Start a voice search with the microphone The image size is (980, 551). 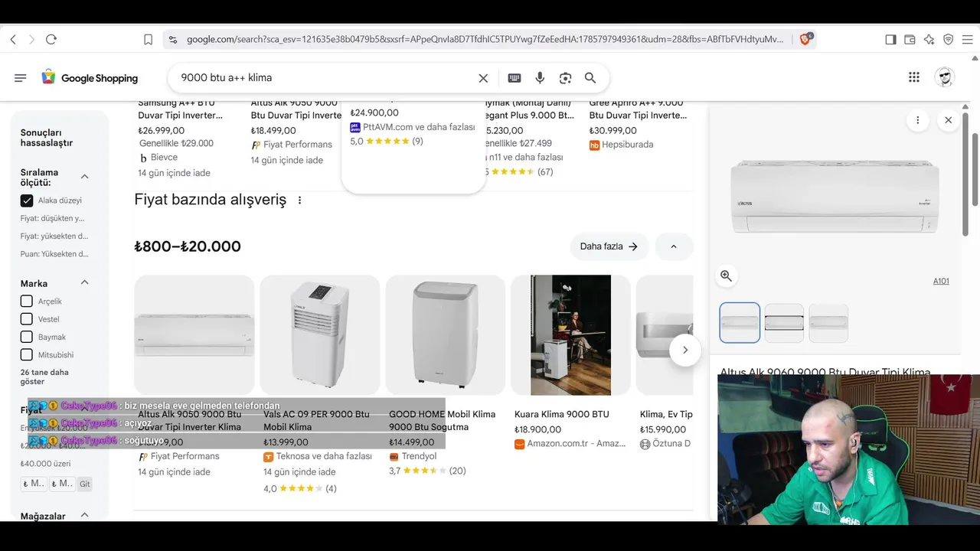540,78
